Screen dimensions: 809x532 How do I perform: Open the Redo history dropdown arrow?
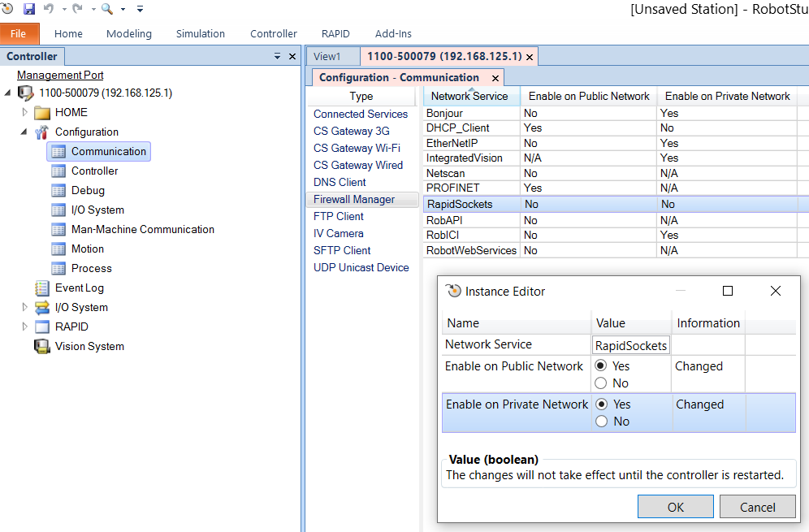click(93, 9)
